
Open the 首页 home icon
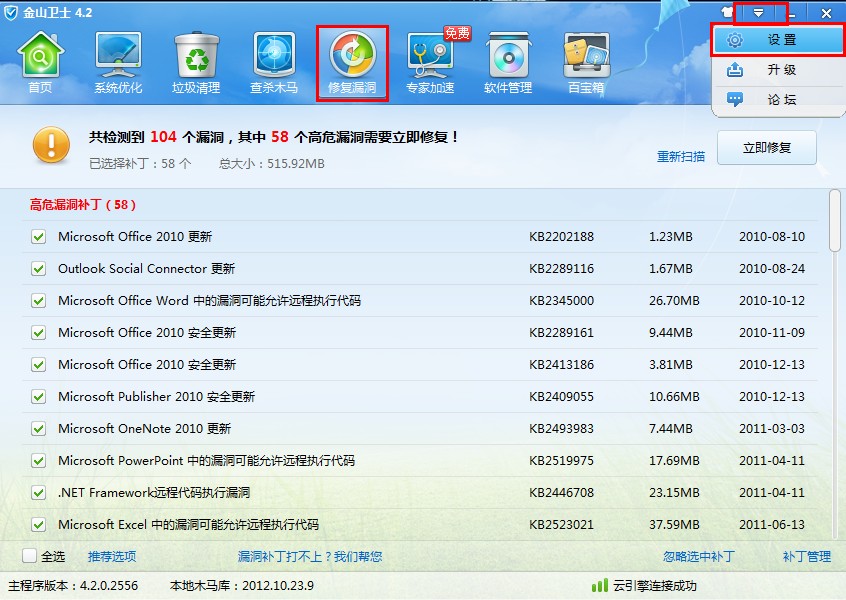click(40, 63)
